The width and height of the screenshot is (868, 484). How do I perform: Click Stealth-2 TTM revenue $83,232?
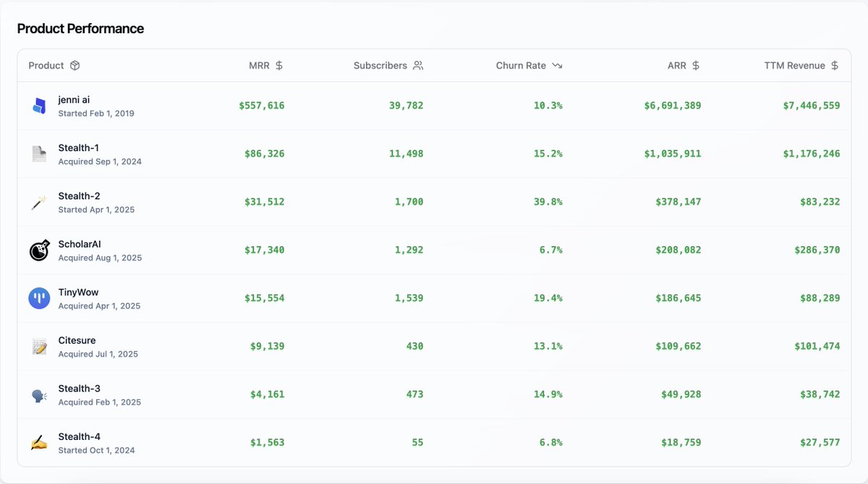coord(820,202)
